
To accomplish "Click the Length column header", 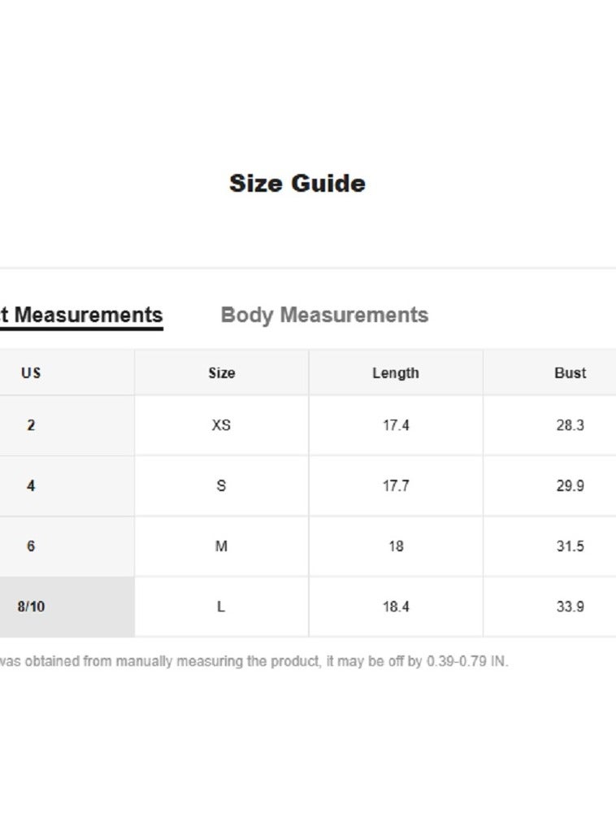I will [x=396, y=373].
